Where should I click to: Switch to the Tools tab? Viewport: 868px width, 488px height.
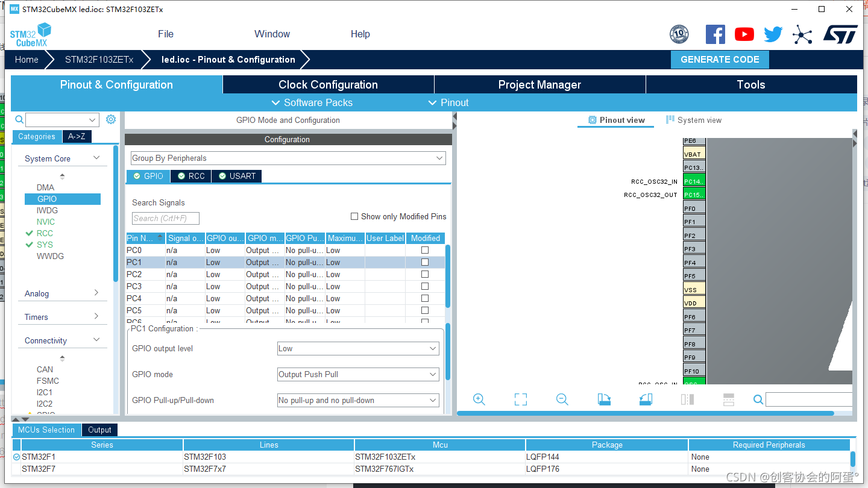pyautogui.click(x=751, y=84)
